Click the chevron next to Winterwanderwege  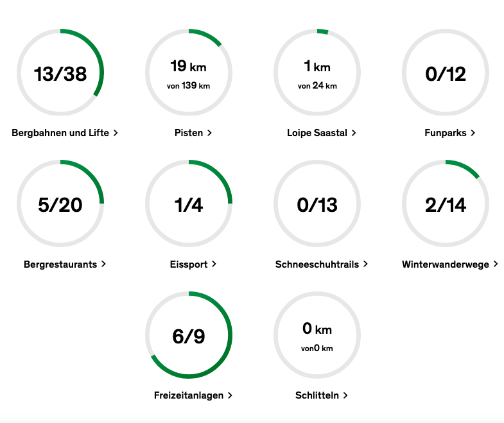(x=496, y=264)
